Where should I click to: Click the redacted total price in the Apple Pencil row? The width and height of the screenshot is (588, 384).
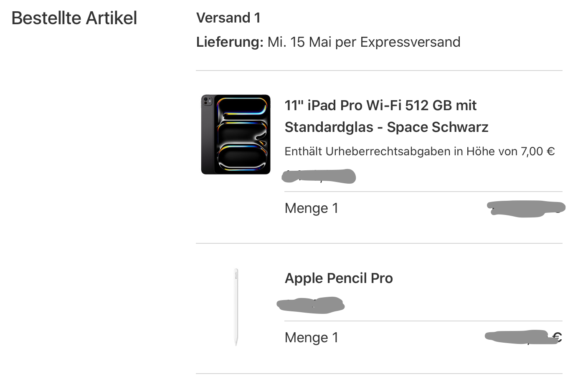[518, 337]
